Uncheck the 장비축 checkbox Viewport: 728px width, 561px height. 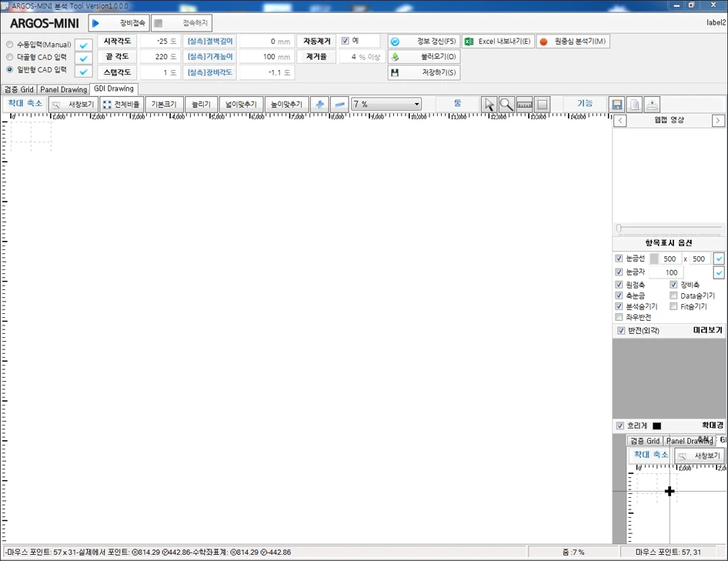click(x=673, y=285)
